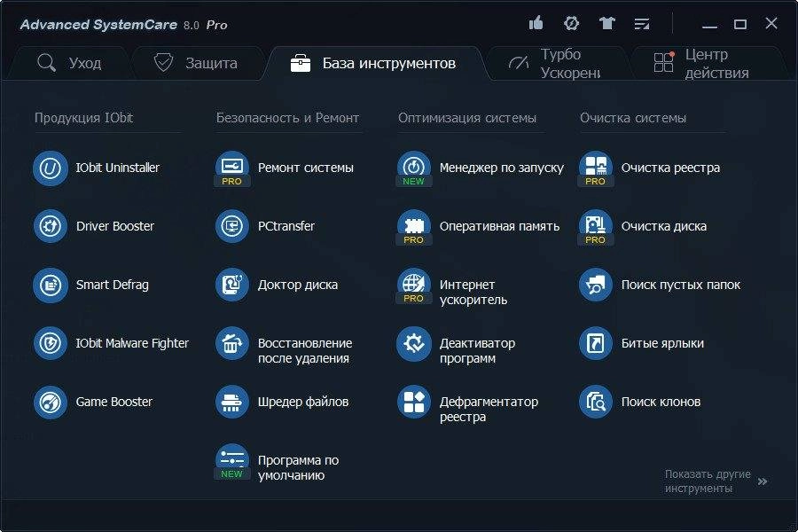This screenshot has height=532, width=798.
Task: Click the Driver Booster text label
Action: pyautogui.click(x=115, y=226)
